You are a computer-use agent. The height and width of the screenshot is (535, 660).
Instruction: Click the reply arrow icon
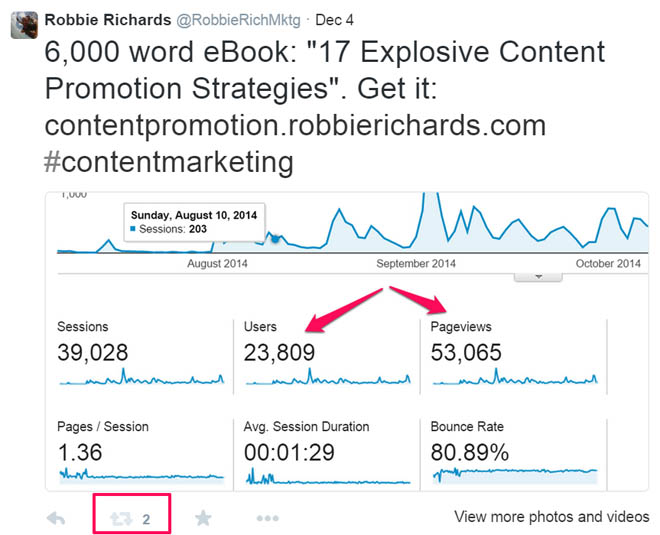[x=57, y=518]
